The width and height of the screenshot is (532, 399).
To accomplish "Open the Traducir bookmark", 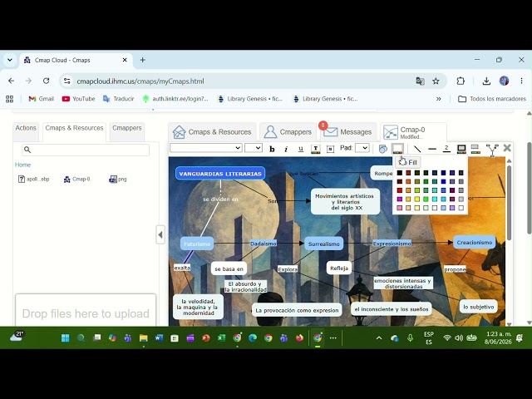I will [119, 99].
